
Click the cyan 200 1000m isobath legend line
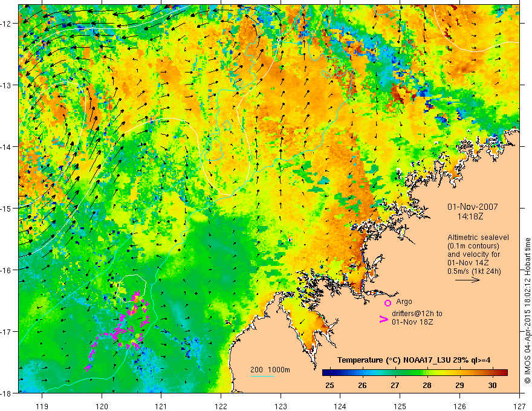tap(262, 376)
